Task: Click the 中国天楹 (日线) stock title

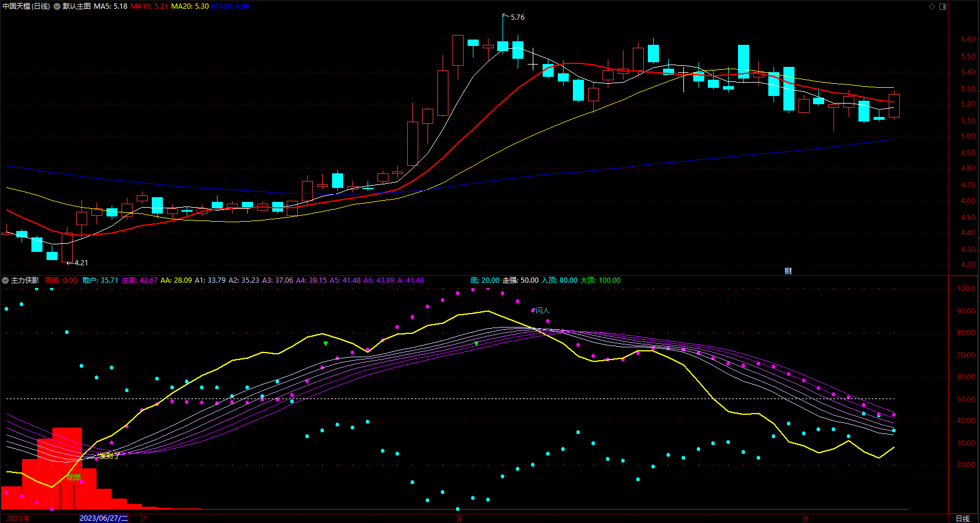Action: click(x=26, y=6)
